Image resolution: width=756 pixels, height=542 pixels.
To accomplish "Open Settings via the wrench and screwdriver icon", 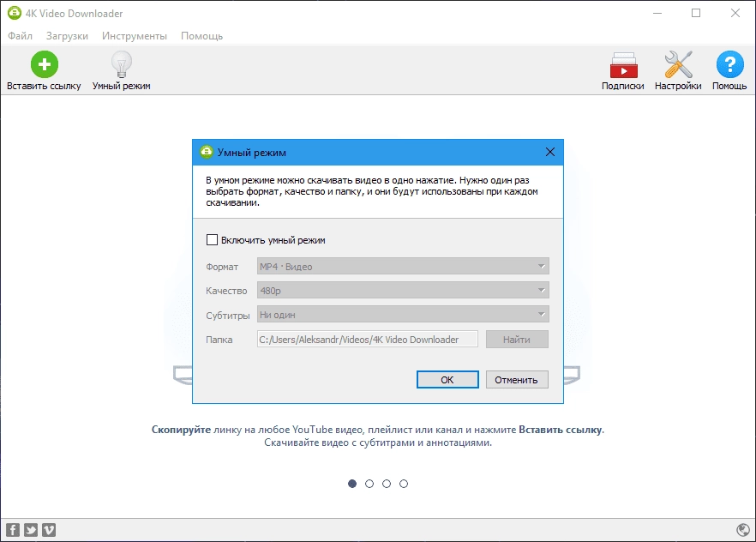I will (x=678, y=64).
